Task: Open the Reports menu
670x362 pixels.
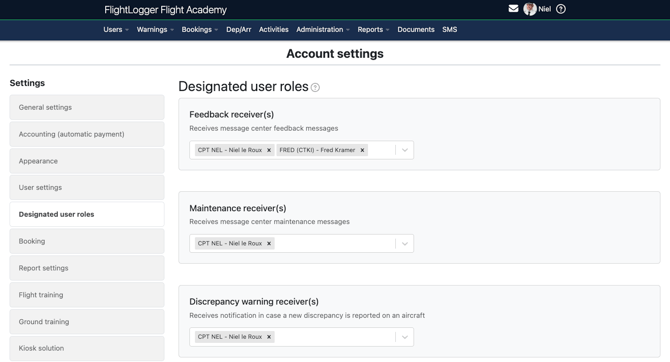Action: click(x=373, y=29)
